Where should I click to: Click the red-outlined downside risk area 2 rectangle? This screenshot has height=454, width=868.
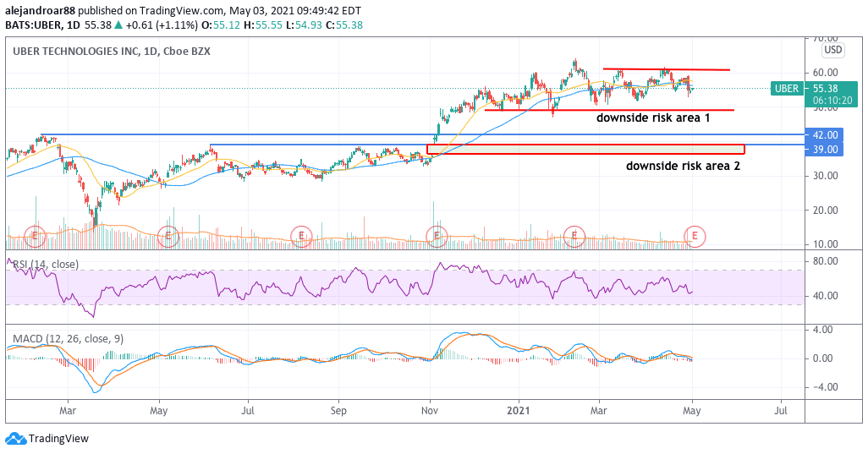click(585, 150)
